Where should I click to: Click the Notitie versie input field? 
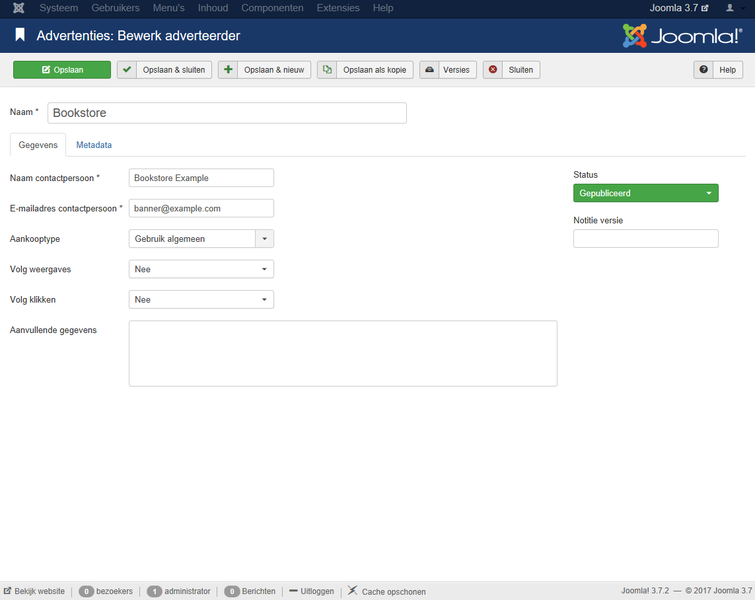click(646, 239)
